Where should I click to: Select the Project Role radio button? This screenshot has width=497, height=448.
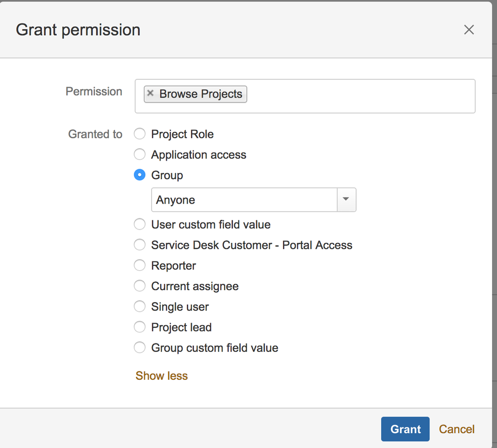pyautogui.click(x=140, y=134)
